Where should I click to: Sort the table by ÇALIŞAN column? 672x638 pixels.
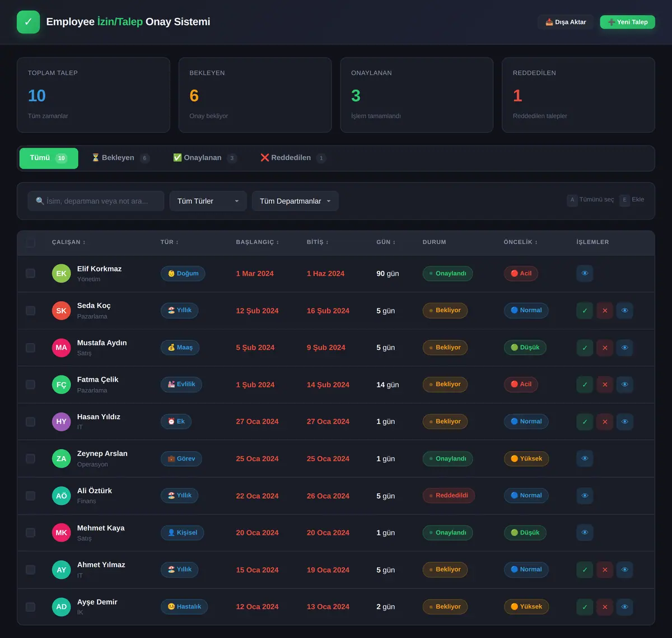[69, 242]
